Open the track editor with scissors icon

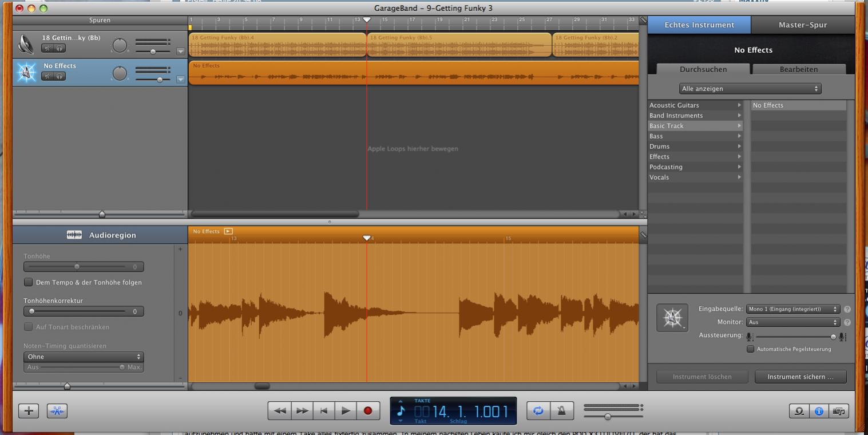(x=57, y=410)
